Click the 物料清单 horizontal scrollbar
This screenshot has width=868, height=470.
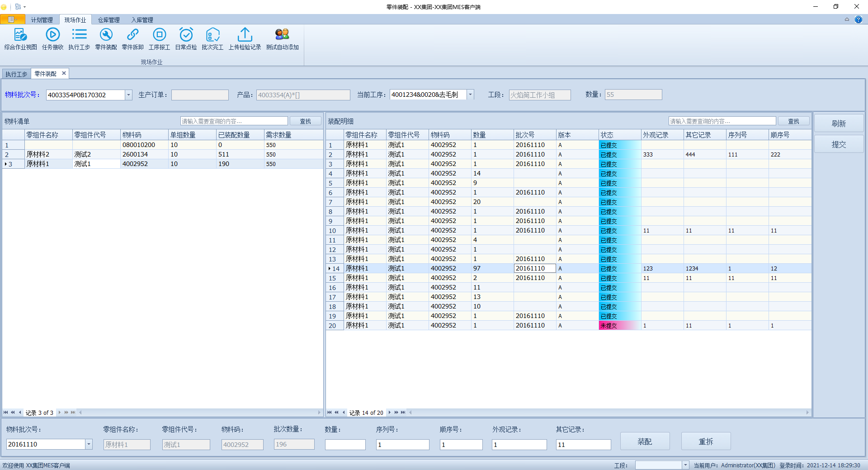click(x=199, y=412)
